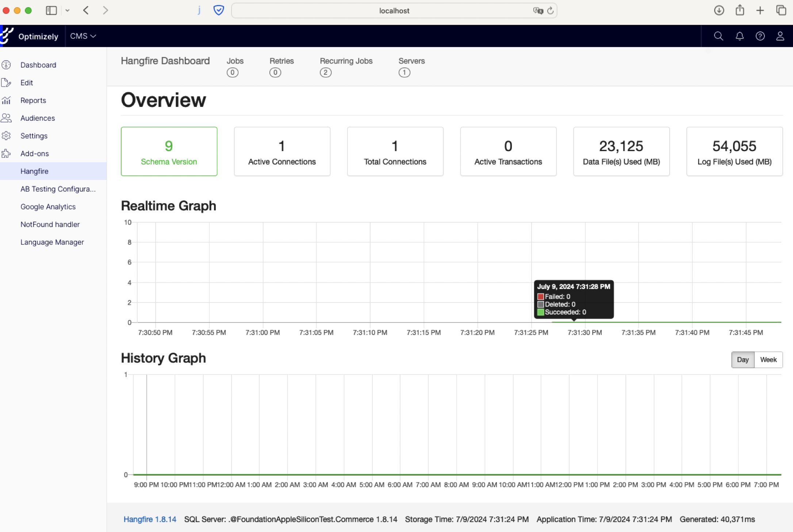The height and width of the screenshot is (532, 793).
Task: Click the red Failed legend swatch
Action: (541, 297)
